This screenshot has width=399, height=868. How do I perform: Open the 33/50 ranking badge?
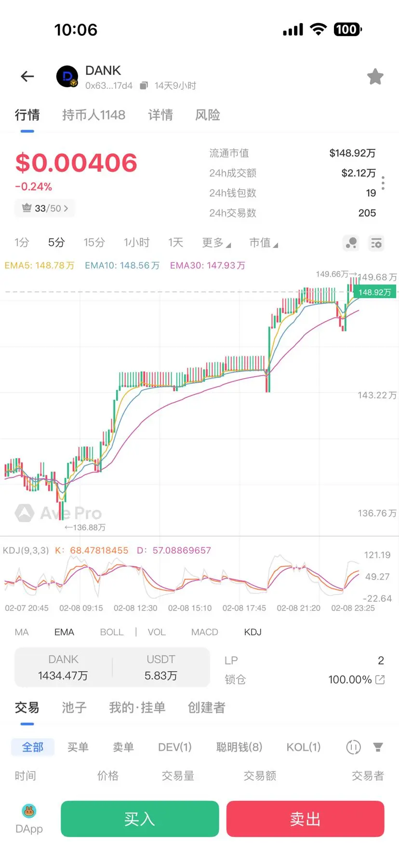45,208
